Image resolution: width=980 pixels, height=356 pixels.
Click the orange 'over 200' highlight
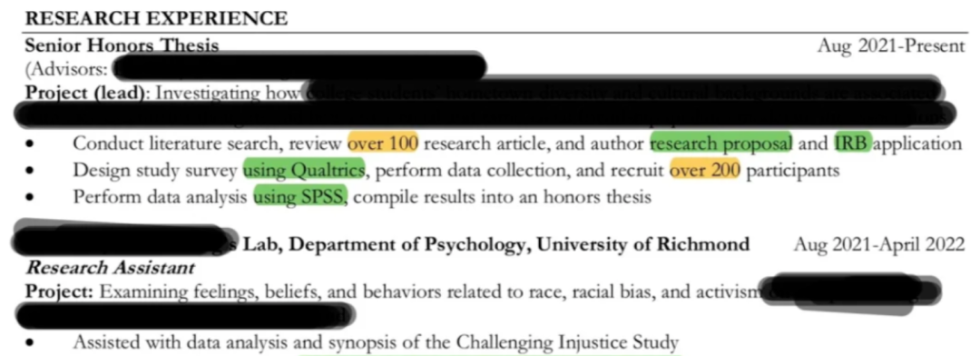point(705,170)
